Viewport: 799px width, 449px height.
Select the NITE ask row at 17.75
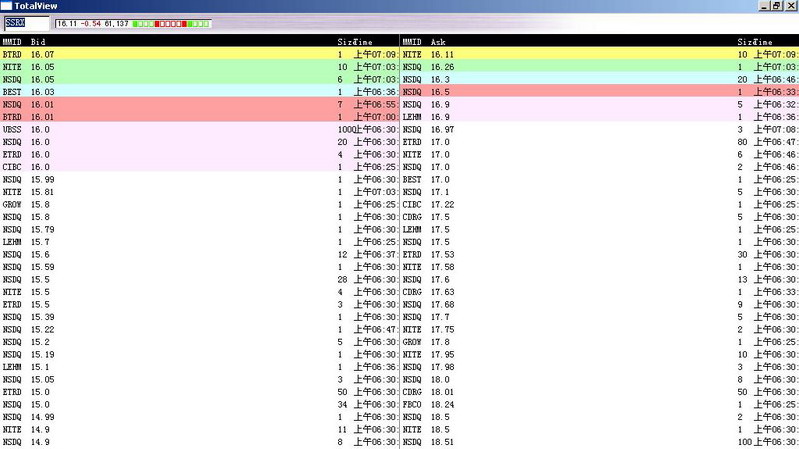pyautogui.click(x=600, y=329)
